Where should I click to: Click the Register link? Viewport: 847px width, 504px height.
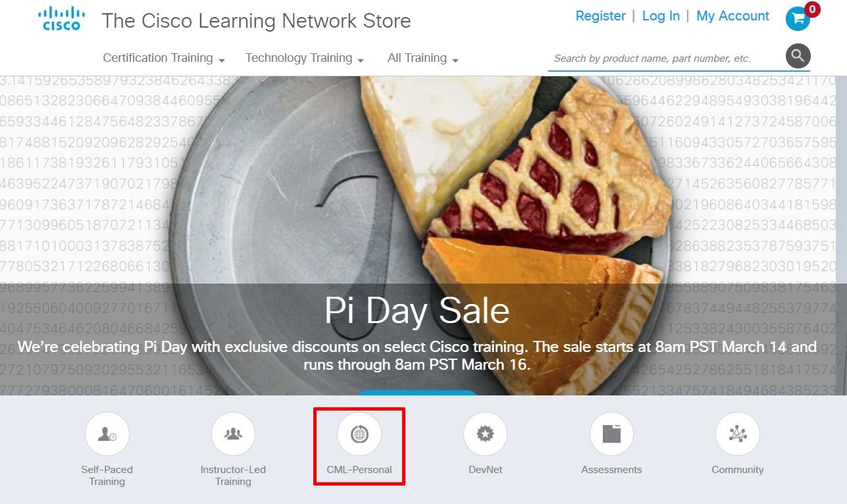[x=600, y=16]
